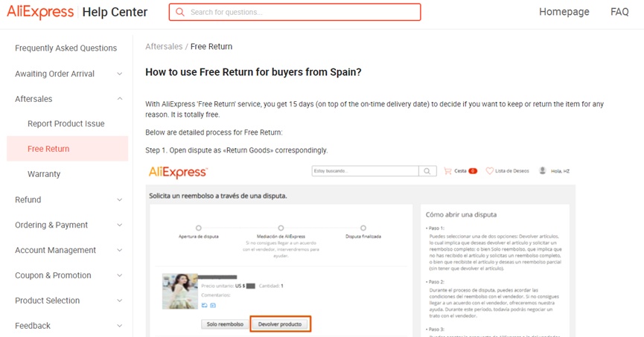
Task: Click the AliExpress logo in header
Action: click(40, 12)
